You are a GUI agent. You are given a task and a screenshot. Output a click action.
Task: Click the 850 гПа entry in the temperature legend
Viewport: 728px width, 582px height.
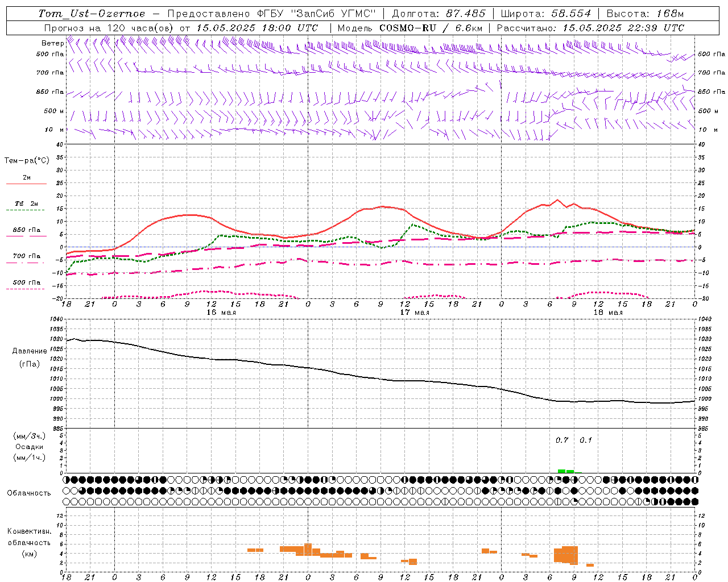(x=27, y=230)
